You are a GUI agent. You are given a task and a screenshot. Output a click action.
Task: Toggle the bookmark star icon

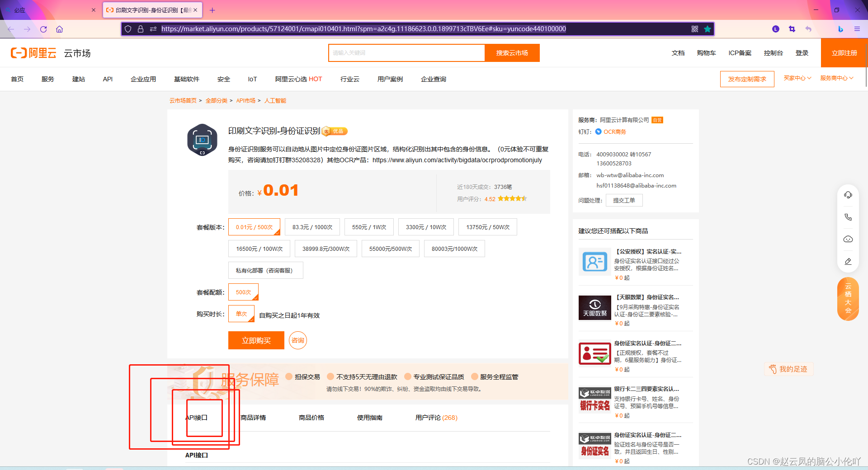pos(708,29)
